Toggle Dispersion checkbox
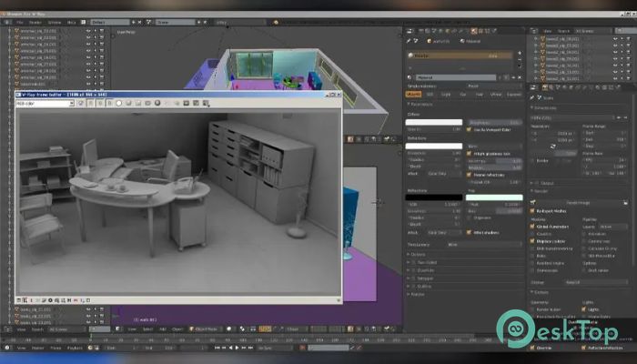Viewport: 637px width, 364px height. [469, 218]
